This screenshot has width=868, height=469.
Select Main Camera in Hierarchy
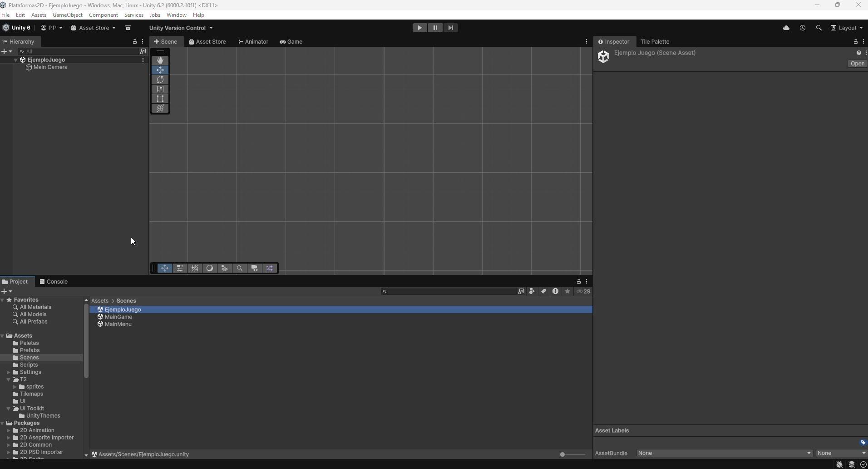tap(50, 67)
